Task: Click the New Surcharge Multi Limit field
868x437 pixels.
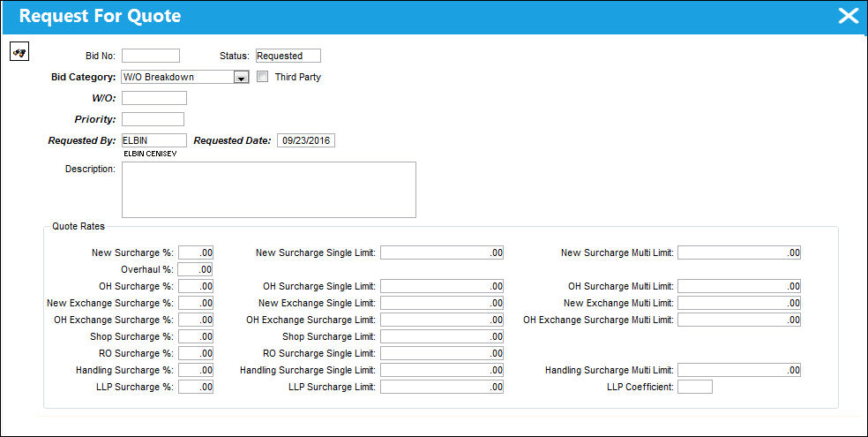Action: [739, 252]
